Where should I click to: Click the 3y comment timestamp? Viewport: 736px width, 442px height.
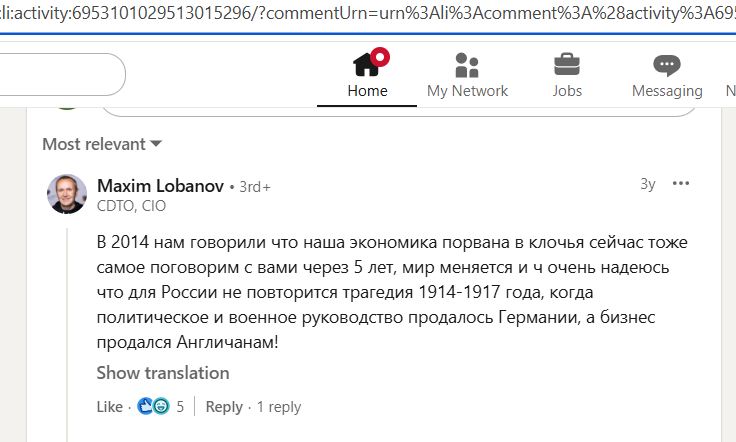pyautogui.click(x=648, y=184)
